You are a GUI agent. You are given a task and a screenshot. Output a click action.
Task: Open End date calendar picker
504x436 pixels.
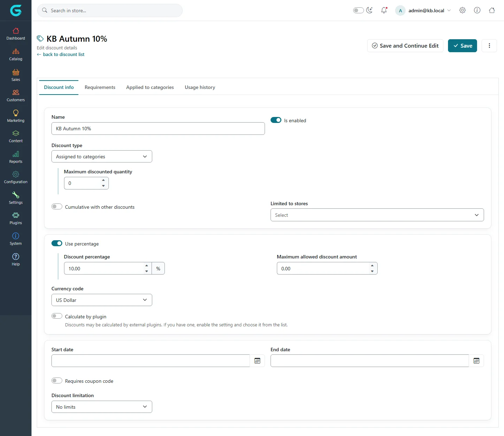(476, 361)
